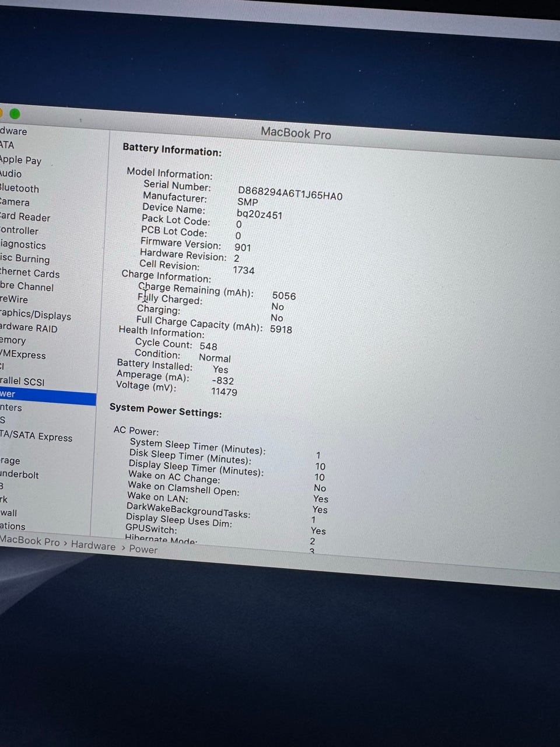Open Graphics/Displays section
This screenshot has height=747, width=560.
tap(36, 315)
